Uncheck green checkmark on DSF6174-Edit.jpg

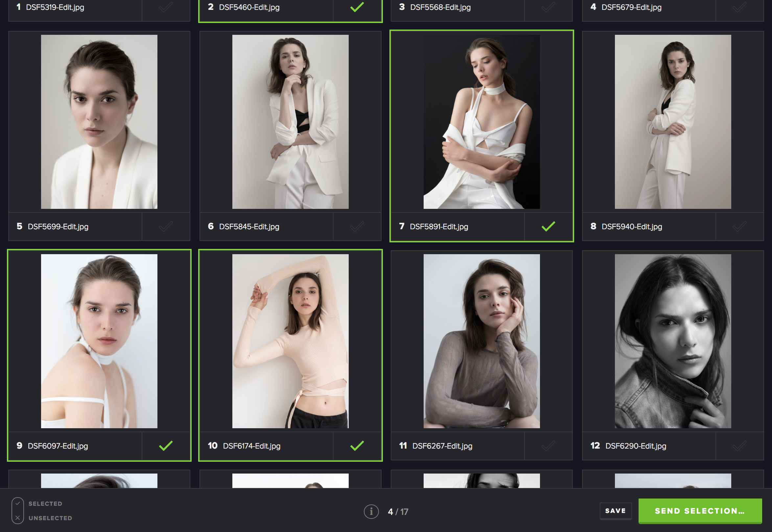tap(357, 446)
